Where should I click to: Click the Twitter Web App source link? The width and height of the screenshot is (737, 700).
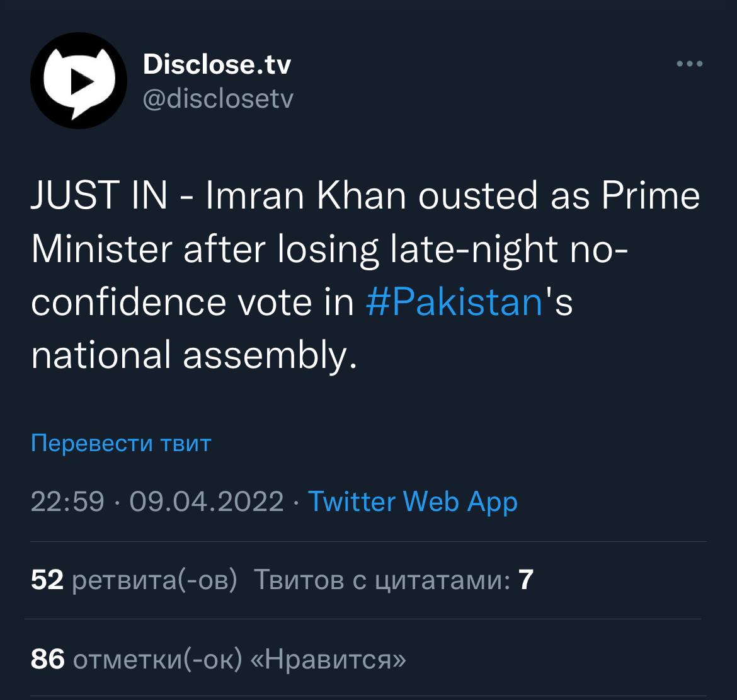[x=413, y=502]
